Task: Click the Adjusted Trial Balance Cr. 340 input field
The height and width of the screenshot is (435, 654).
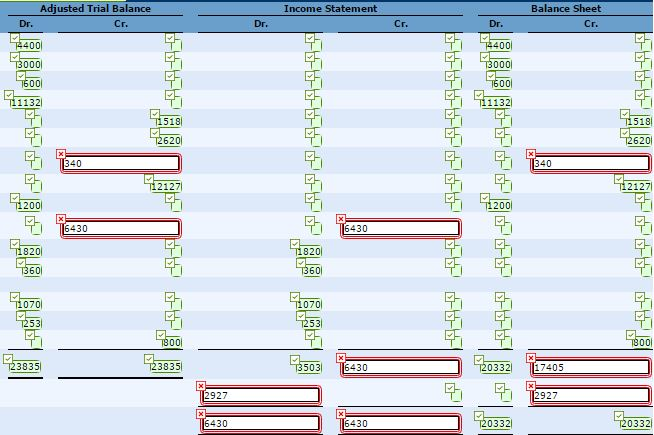Action: pyautogui.click(x=121, y=163)
